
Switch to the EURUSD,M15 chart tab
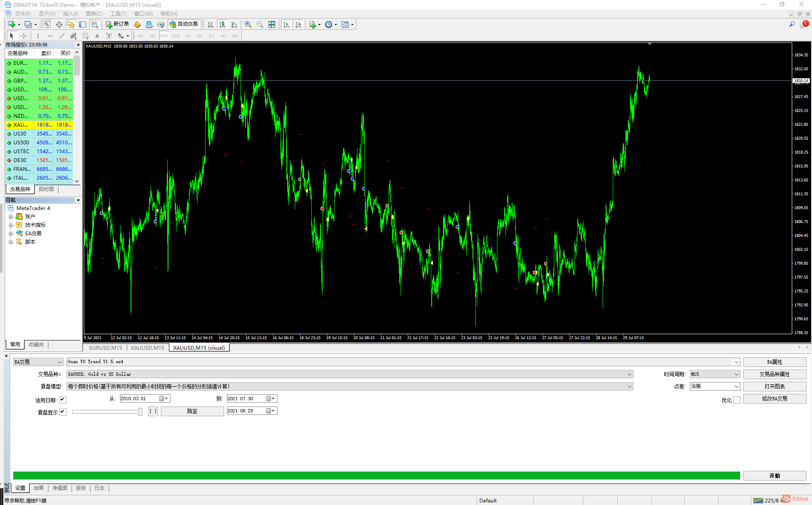(x=105, y=348)
